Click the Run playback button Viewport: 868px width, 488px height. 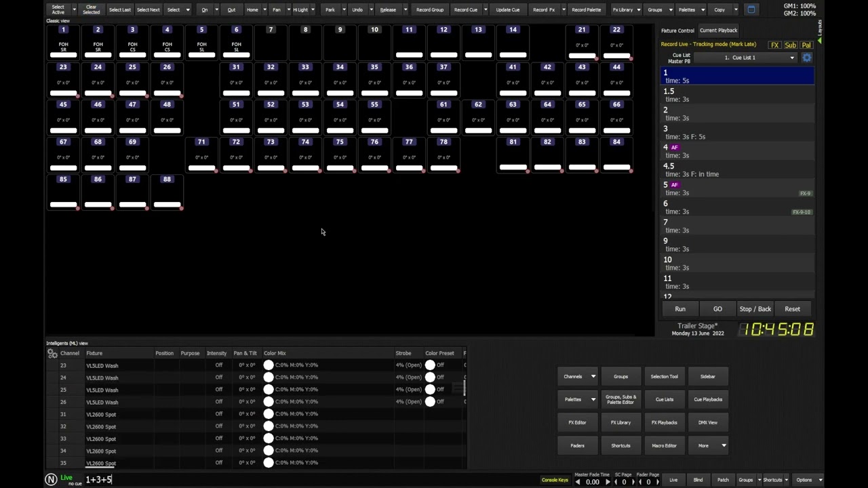pos(680,309)
